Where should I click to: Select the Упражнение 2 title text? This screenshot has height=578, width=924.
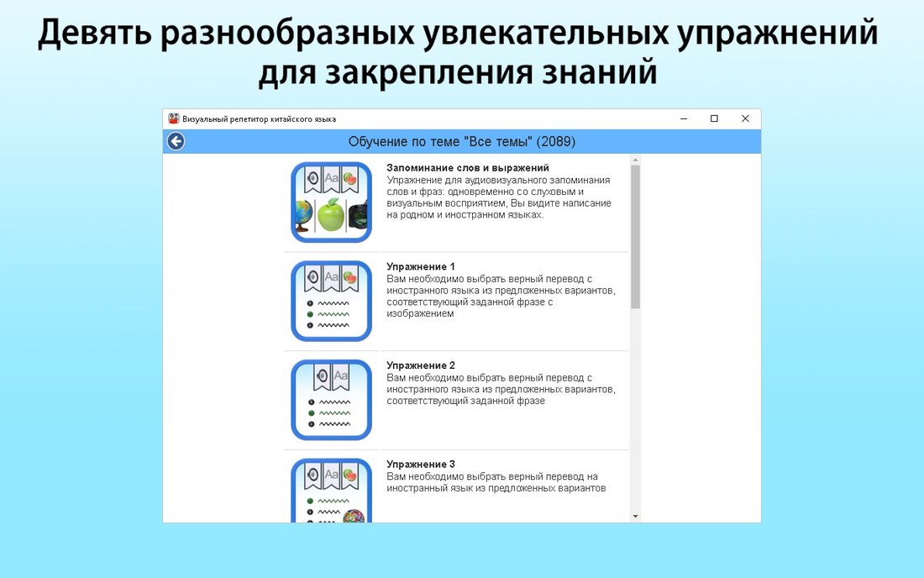421,366
